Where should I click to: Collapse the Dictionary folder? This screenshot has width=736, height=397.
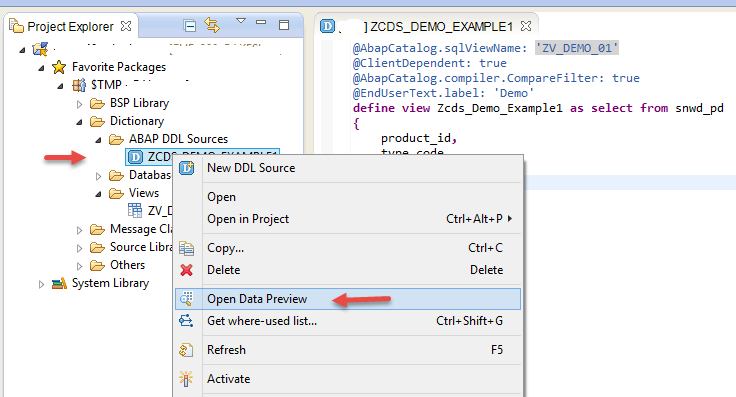coord(79,122)
